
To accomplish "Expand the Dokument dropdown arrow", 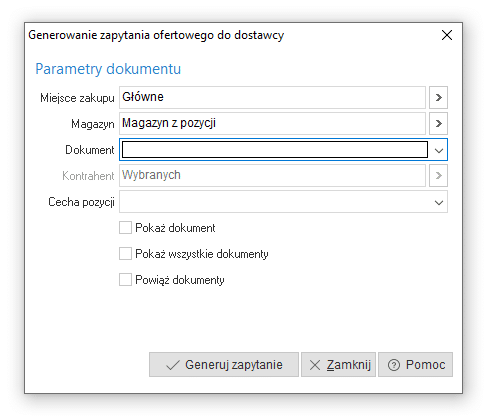I will pyautogui.click(x=439, y=151).
